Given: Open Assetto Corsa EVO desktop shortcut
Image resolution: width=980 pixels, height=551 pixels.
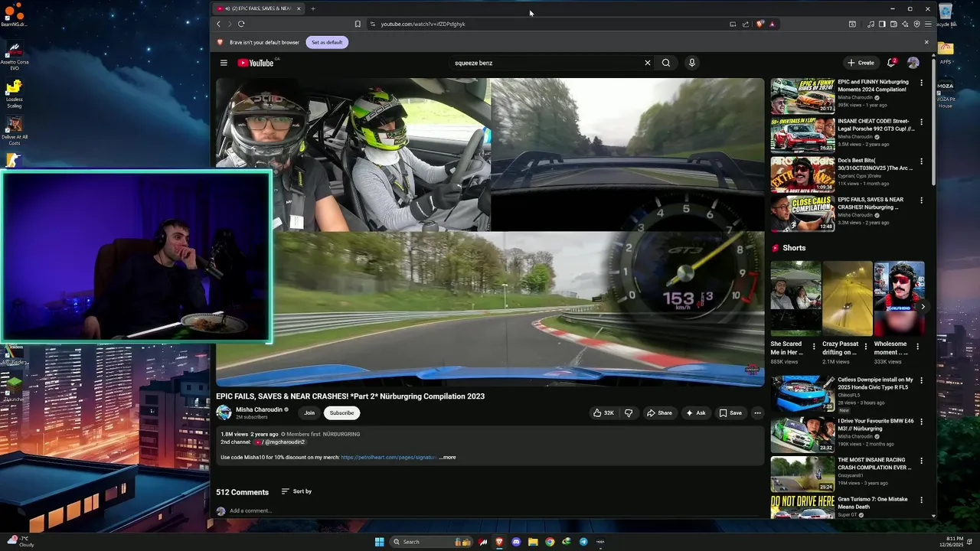Looking at the screenshot, I should 14,57.
